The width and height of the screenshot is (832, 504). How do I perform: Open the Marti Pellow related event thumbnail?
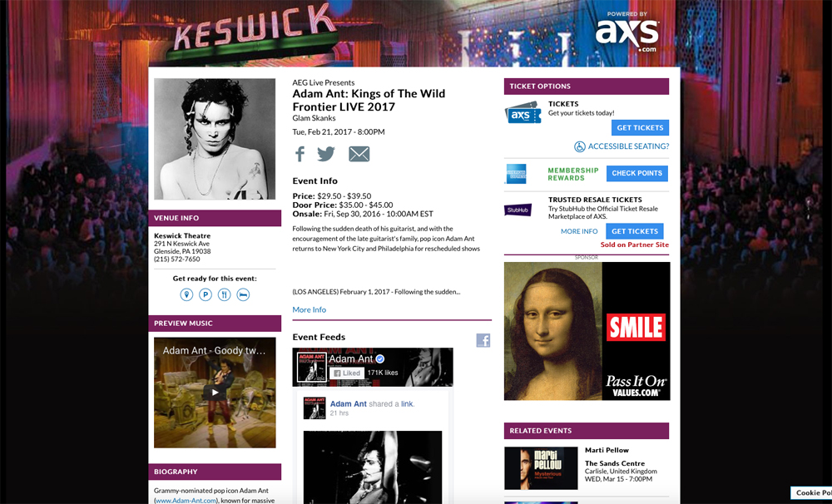pyautogui.click(x=541, y=468)
